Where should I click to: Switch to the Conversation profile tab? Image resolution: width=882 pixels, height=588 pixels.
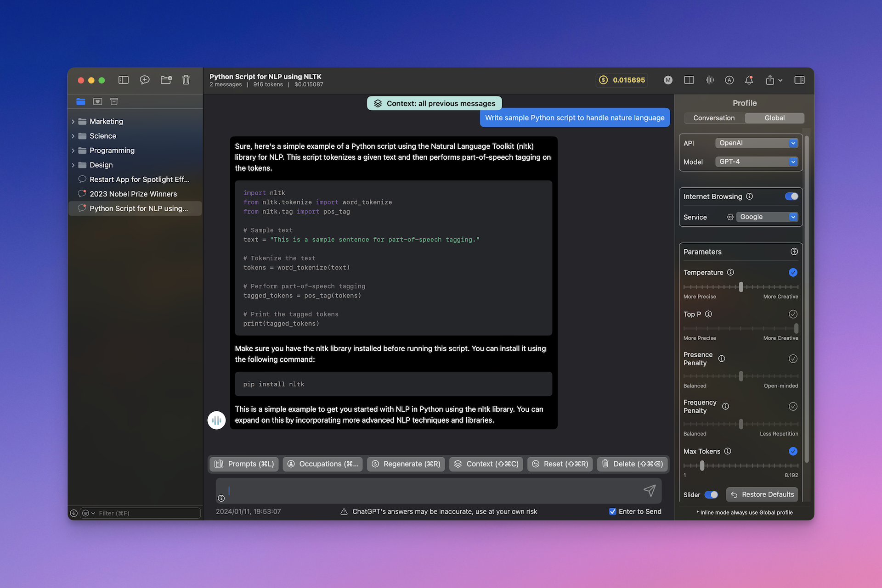coord(713,118)
